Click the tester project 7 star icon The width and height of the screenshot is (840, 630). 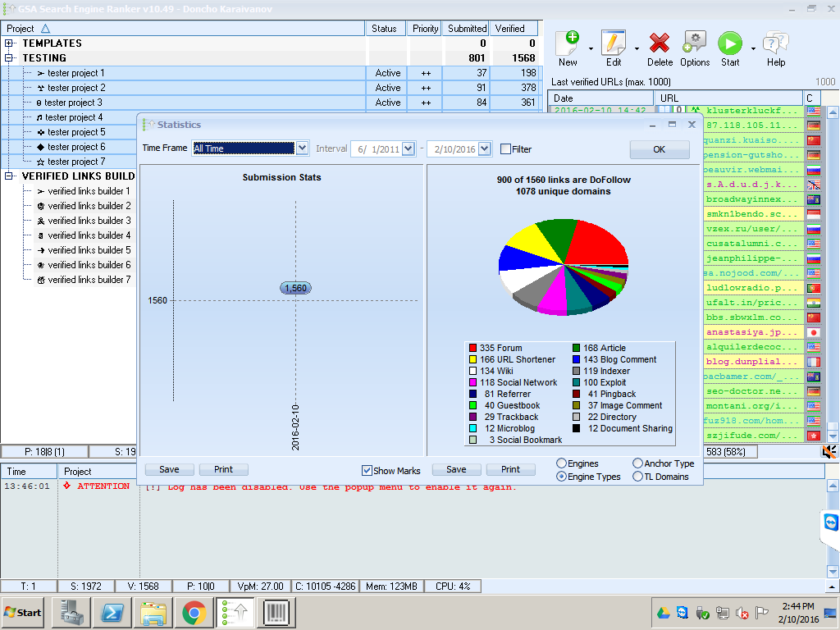pyautogui.click(x=41, y=162)
